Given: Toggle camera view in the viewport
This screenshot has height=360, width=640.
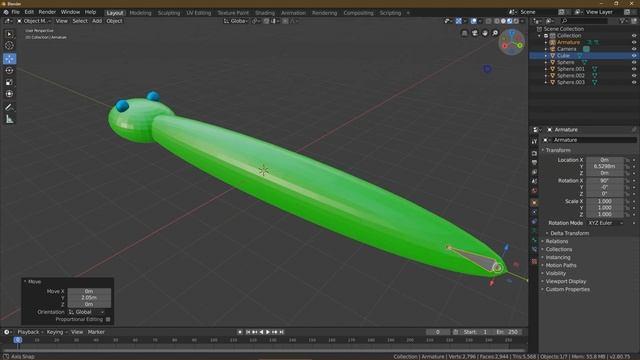Looking at the screenshot, I should pyautogui.click(x=475, y=33).
